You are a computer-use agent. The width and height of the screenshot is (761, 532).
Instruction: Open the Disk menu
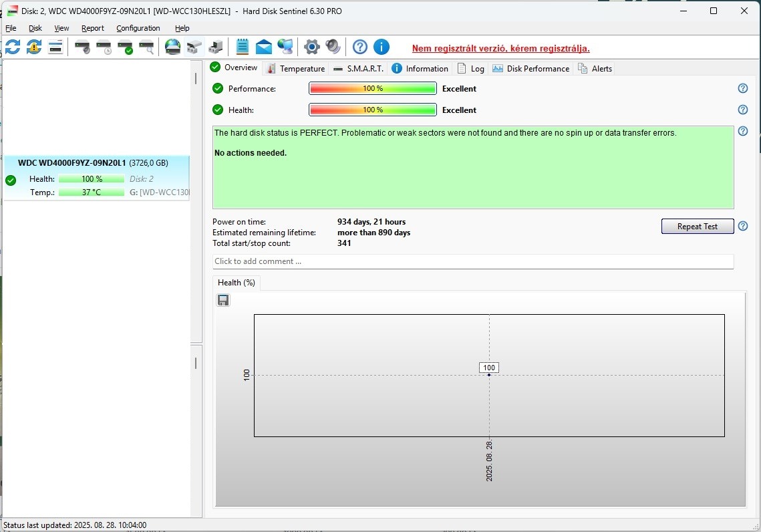(35, 28)
